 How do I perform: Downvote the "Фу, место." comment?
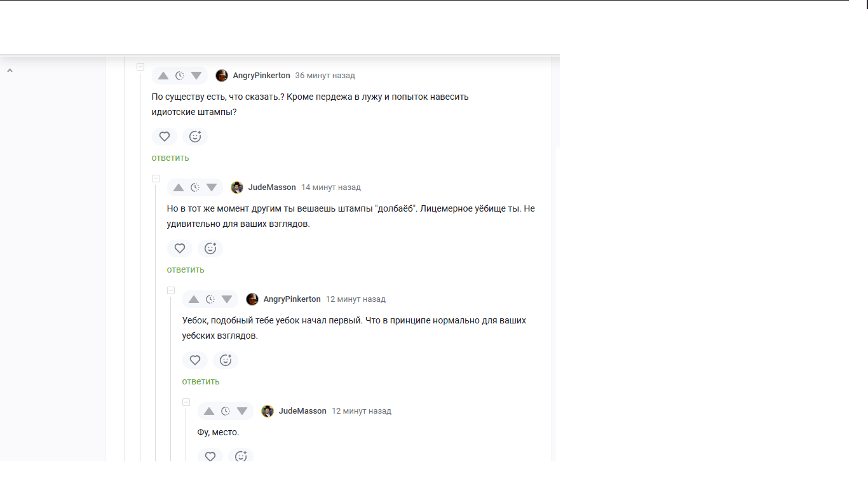242,411
